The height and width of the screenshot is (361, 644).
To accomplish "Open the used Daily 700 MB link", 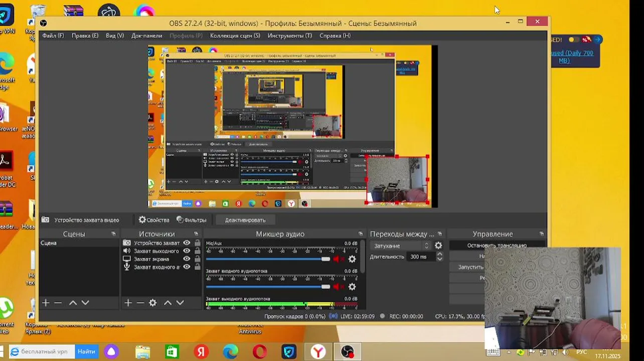I will coord(571,57).
